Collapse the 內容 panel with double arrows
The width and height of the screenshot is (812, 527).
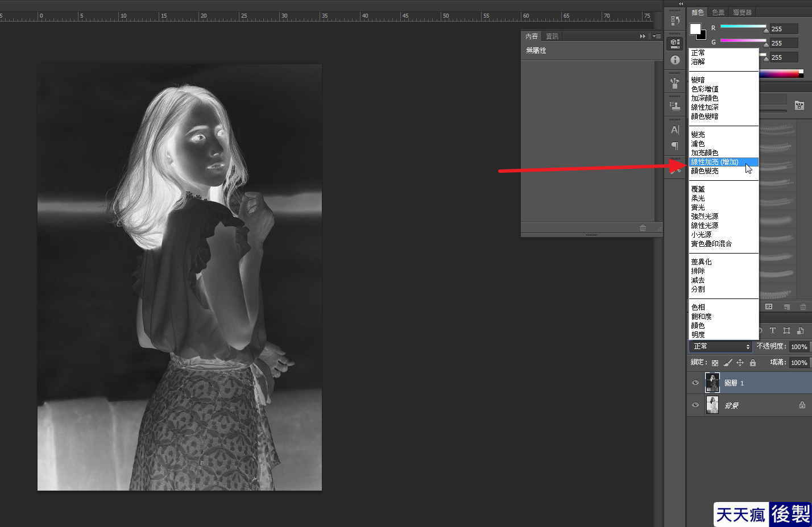643,36
